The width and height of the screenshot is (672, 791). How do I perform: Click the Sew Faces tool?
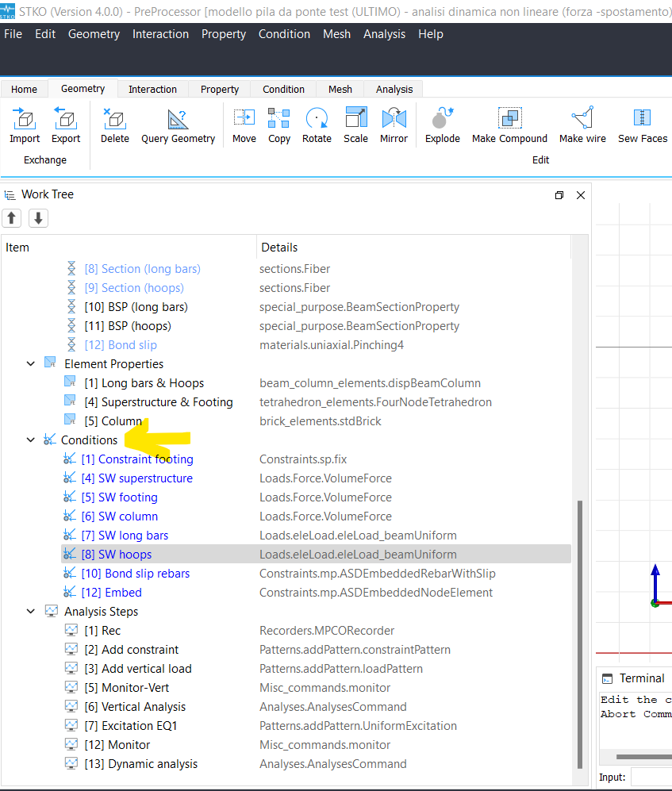(x=642, y=125)
